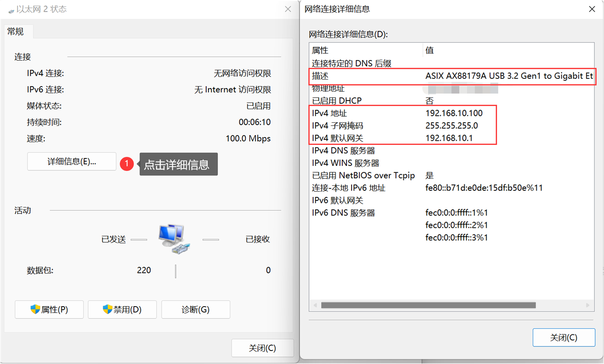Image resolution: width=604 pixels, height=364 pixels.
Task: Click the horizontal scrollbar thumb in details list
Action: (x=428, y=306)
